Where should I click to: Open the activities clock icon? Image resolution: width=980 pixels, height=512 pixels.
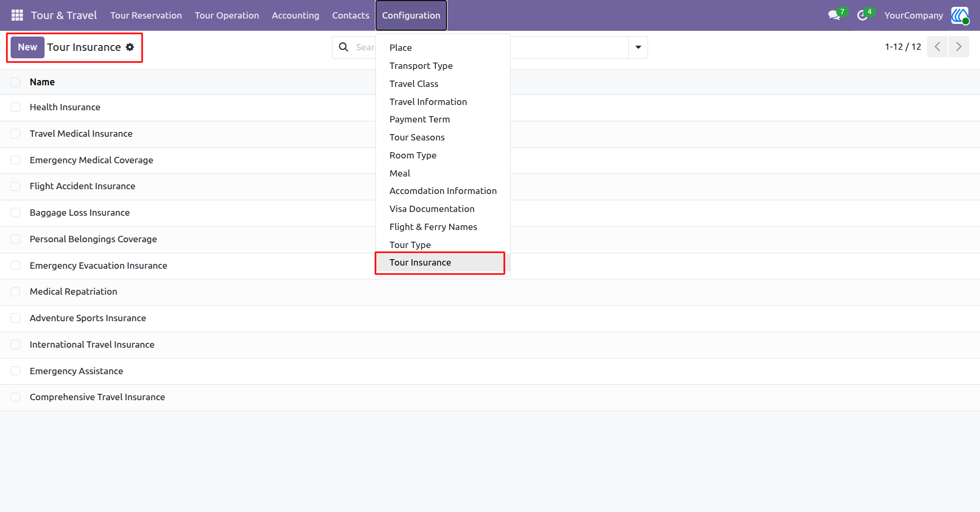pyautogui.click(x=862, y=15)
